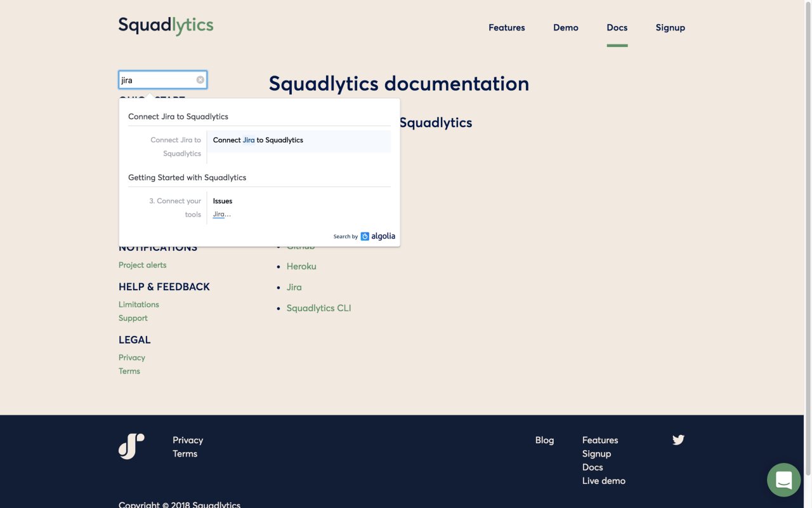This screenshot has width=812, height=508.
Task: Open the Blog from the footer
Action: [544, 439]
